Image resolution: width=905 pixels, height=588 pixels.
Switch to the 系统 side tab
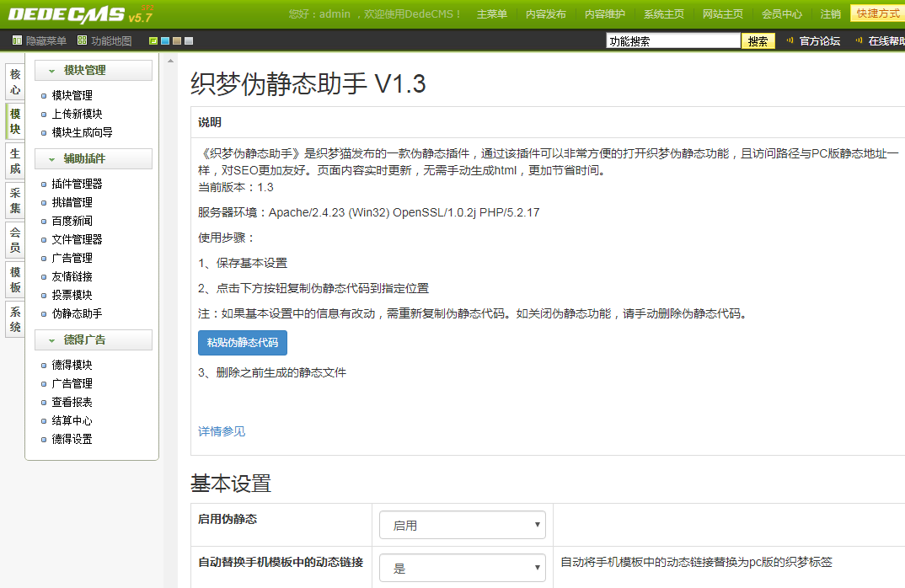(x=15, y=319)
